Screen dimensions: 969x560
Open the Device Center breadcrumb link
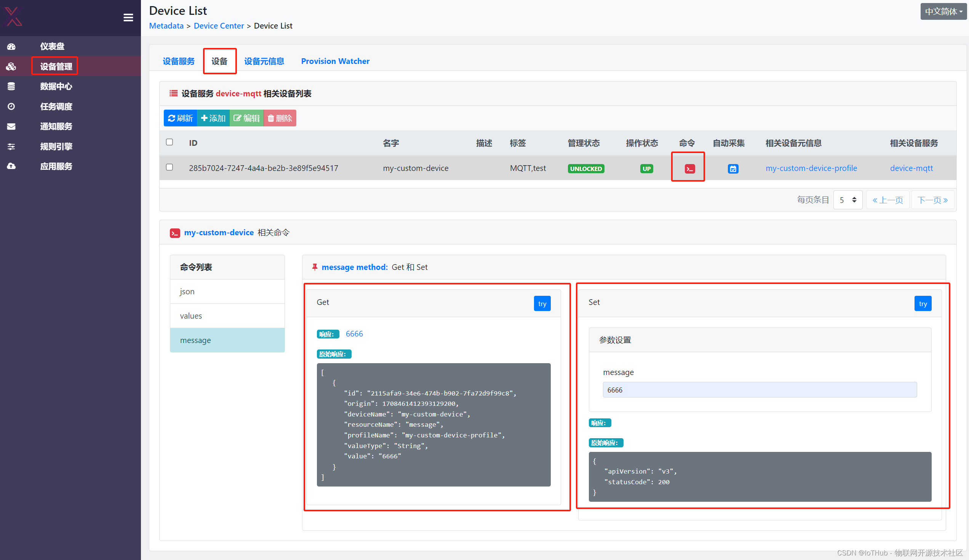click(218, 26)
